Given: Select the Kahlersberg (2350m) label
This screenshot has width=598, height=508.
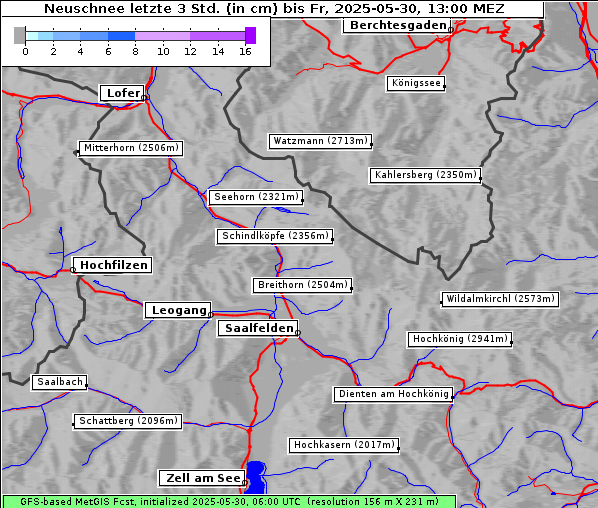Looking at the screenshot, I should 425,175.
